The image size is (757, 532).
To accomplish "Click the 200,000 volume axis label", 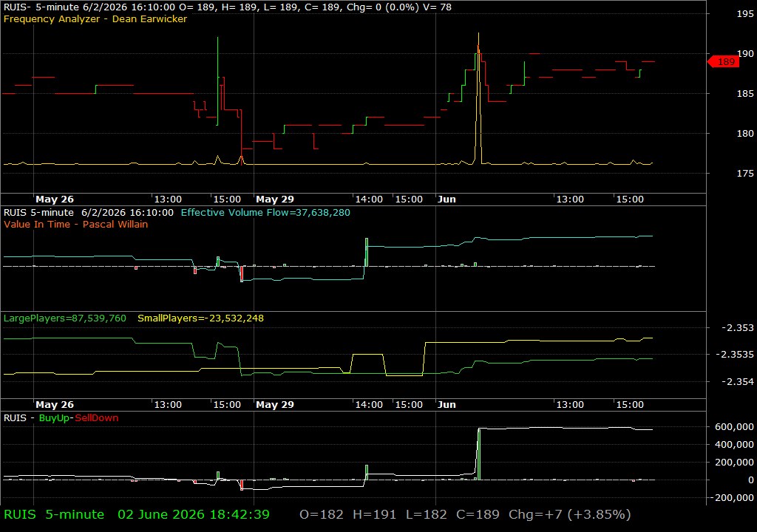I will point(734,463).
